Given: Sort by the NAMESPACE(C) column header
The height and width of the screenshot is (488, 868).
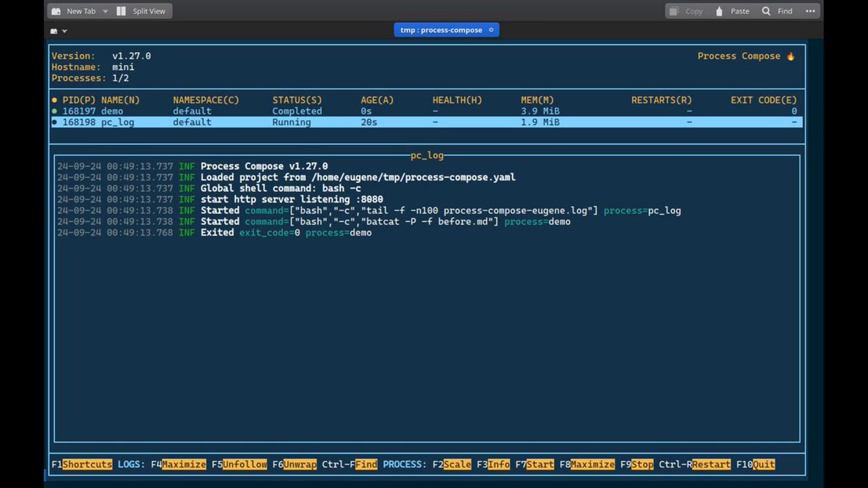Looking at the screenshot, I should 206,100.
